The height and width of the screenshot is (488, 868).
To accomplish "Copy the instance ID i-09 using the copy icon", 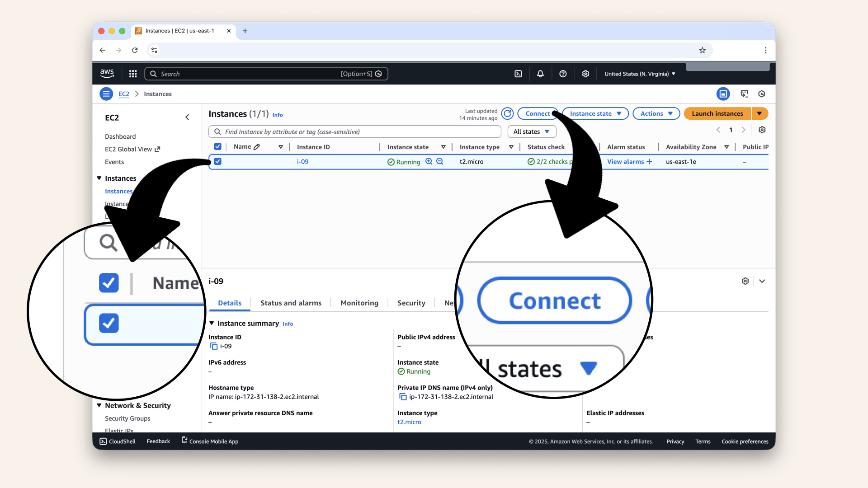I will tap(213, 346).
